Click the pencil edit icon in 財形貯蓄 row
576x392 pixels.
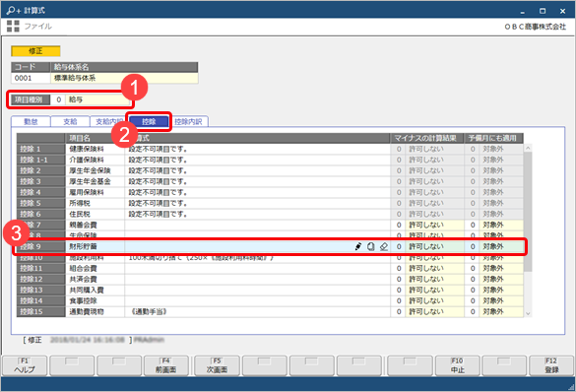(358, 246)
